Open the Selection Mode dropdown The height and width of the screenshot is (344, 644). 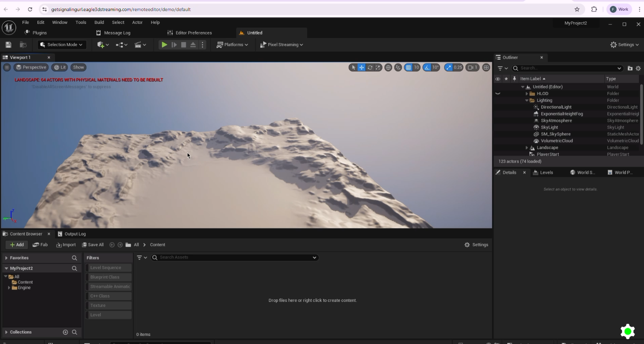pos(62,45)
